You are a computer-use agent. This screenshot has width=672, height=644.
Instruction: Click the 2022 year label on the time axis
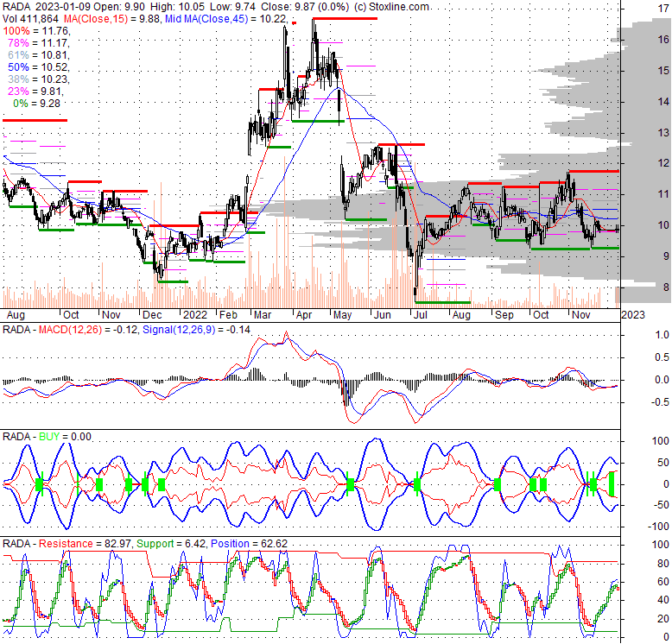pyautogui.click(x=195, y=315)
